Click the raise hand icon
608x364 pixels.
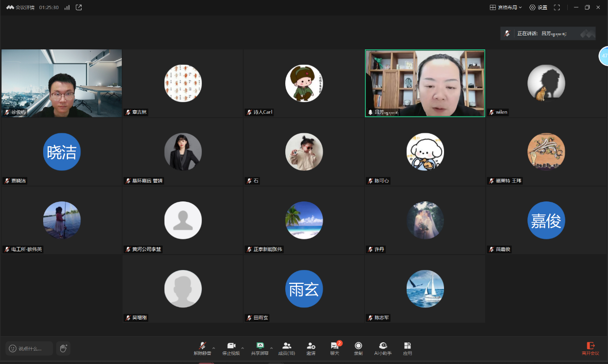click(63, 349)
